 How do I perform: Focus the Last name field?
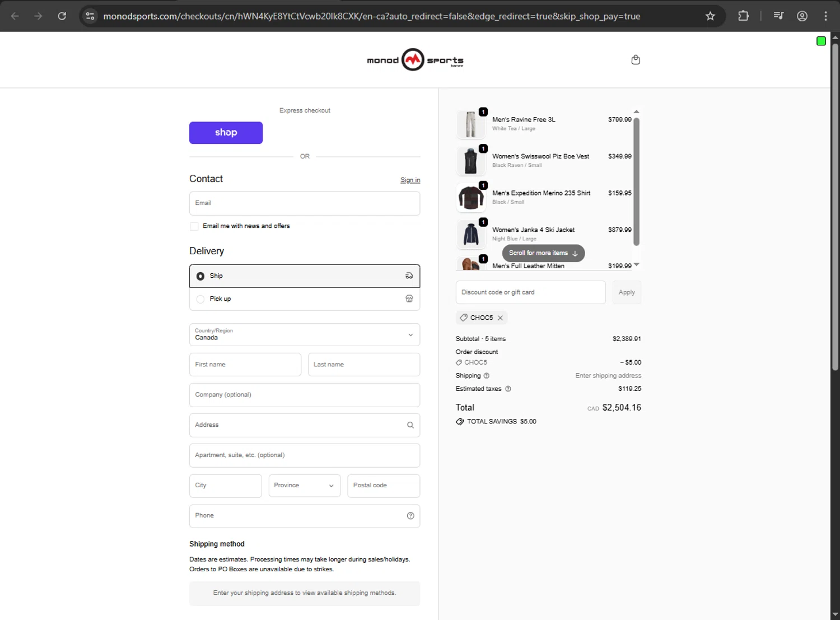pyautogui.click(x=364, y=365)
